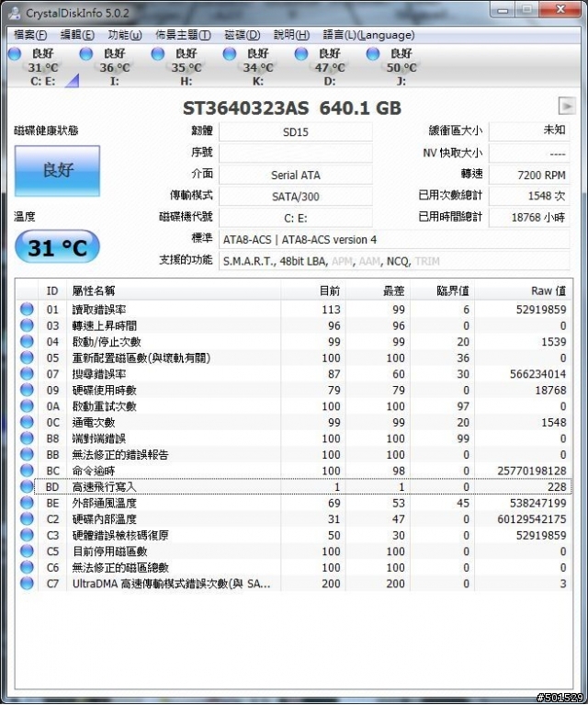This screenshot has height=705, width=588.
Task: Click status orb for attribute 04
Action: [x=27, y=342]
